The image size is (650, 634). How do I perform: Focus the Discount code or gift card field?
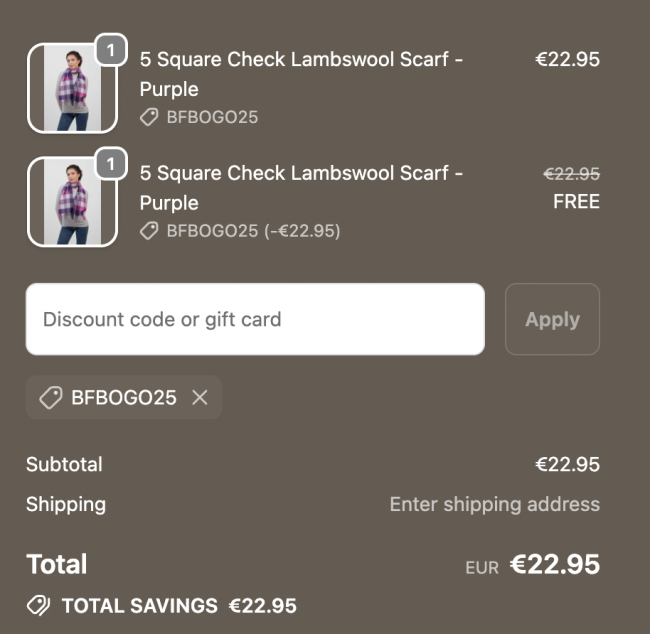(255, 319)
